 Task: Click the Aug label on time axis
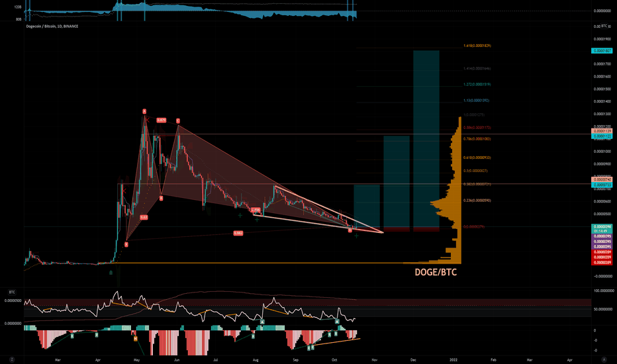click(x=256, y=359)
